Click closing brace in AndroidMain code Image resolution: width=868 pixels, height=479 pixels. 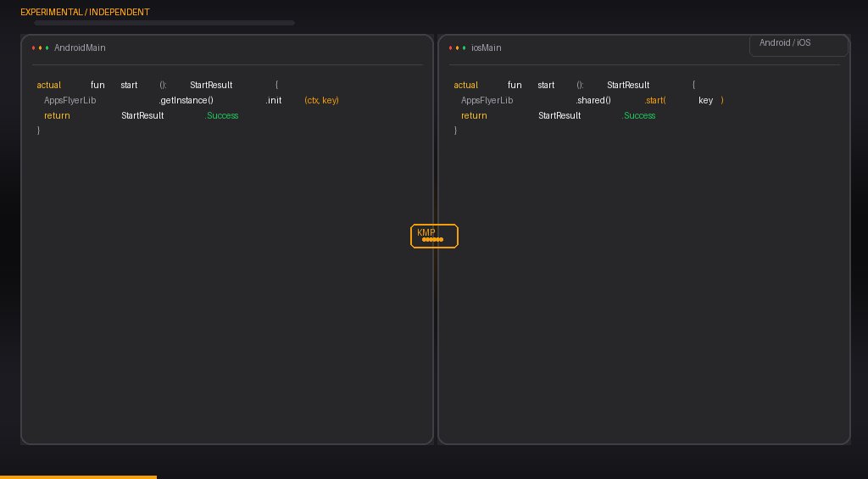coord(38,130)
